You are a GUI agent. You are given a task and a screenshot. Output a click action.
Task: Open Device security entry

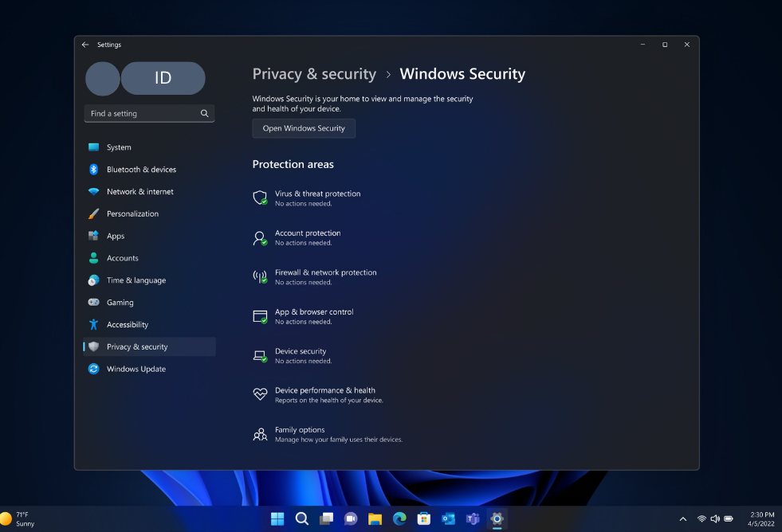point(293,356)
